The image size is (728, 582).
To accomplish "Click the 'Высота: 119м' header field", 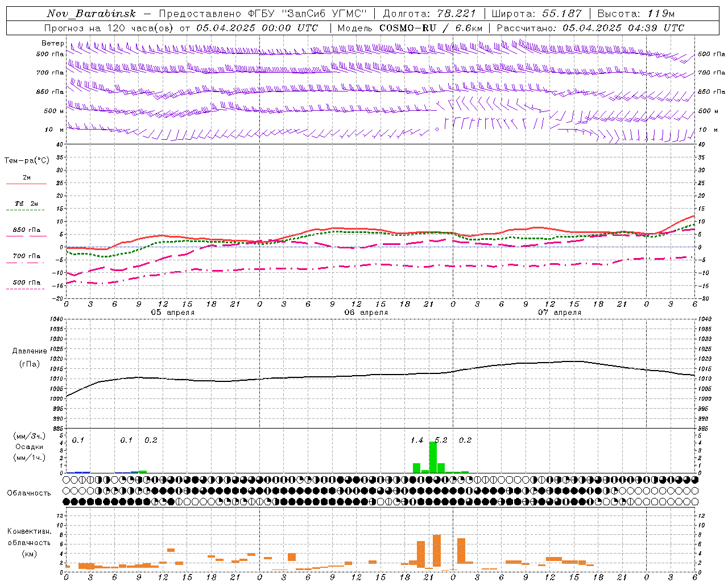I will point(636,13).
